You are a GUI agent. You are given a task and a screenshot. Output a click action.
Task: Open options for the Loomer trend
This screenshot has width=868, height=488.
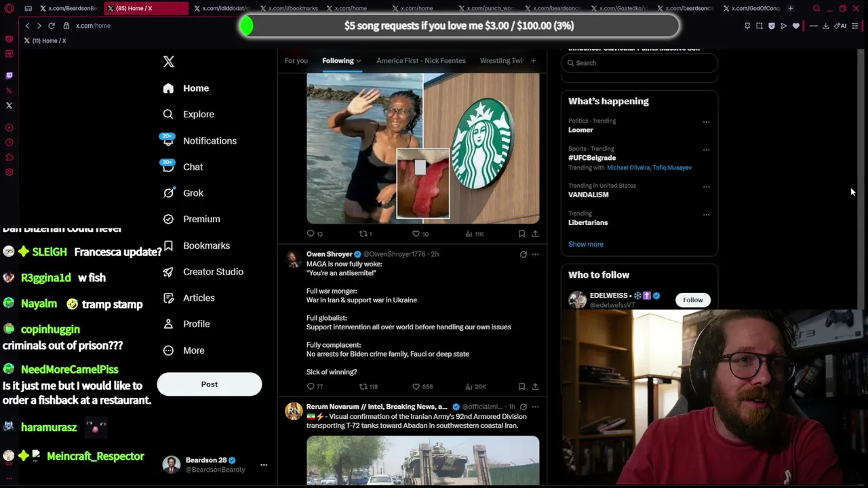[x=706, y=122]
